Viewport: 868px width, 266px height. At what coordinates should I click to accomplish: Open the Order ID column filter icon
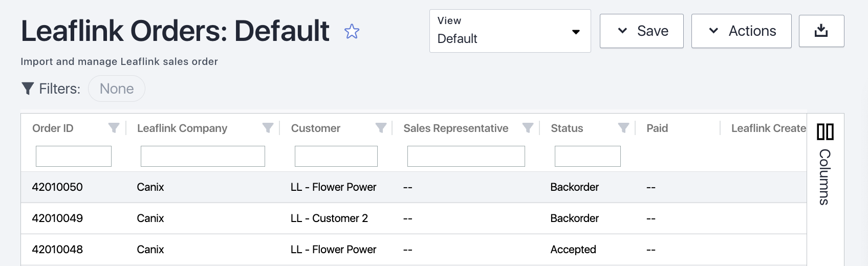point(114,128)
